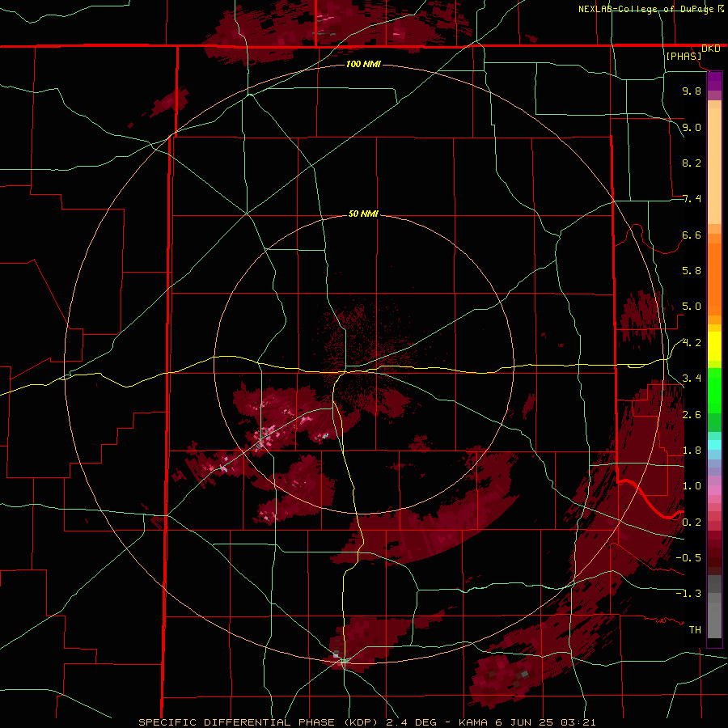
Task: Click the [PHAS] legend label
Action: 684,57
